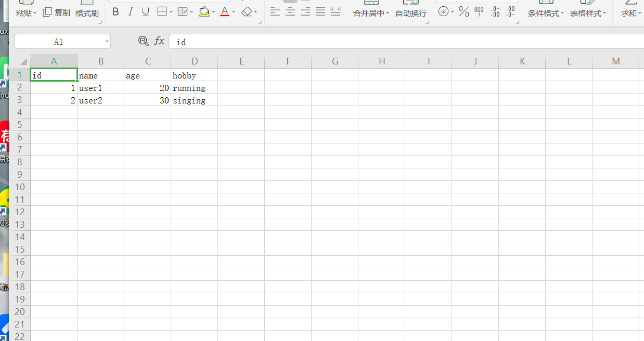Select the age cell with value 30
644x341 pixels.
[148, 100]
